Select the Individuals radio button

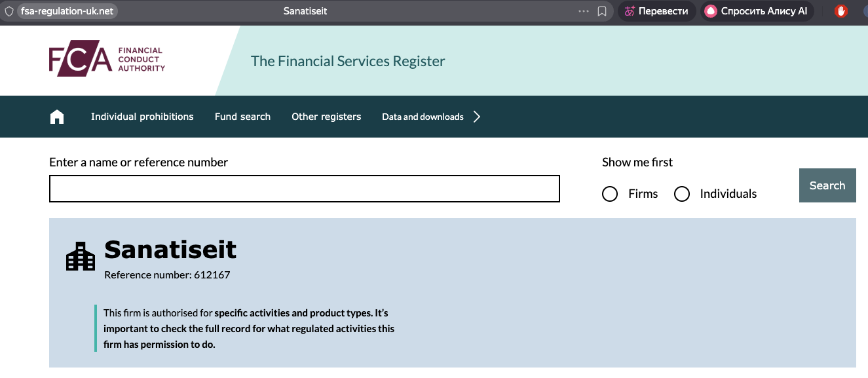(x=682, y=194)
